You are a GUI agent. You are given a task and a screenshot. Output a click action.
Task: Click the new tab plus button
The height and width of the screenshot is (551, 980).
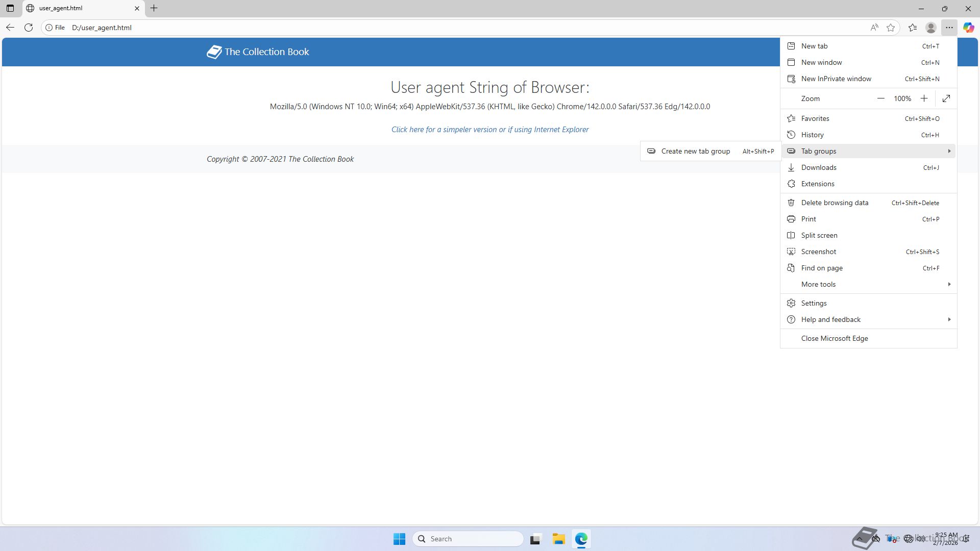(x=154, y=8)
